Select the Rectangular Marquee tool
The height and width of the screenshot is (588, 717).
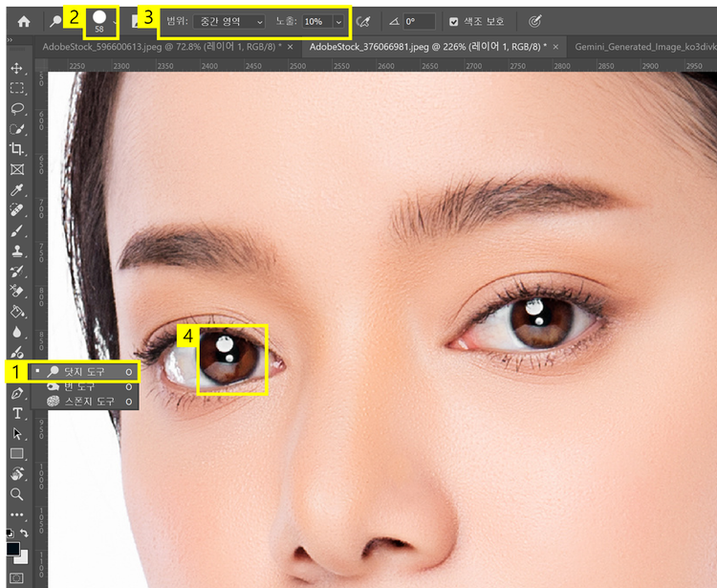(x=17, y=88)
